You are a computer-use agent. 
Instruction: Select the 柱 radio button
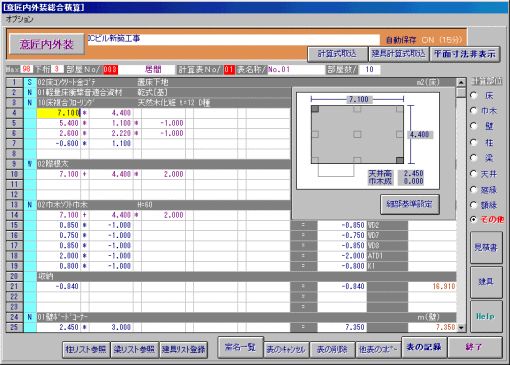[x=474, y=143]
